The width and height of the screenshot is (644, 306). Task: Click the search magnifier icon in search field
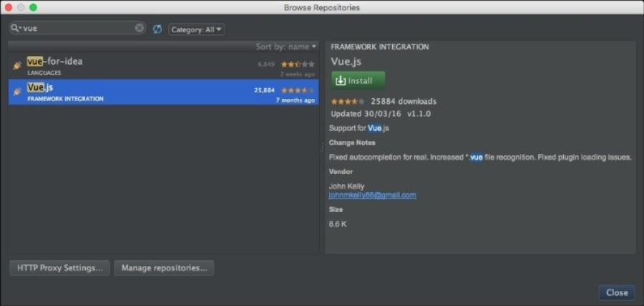tap(15, 29)
